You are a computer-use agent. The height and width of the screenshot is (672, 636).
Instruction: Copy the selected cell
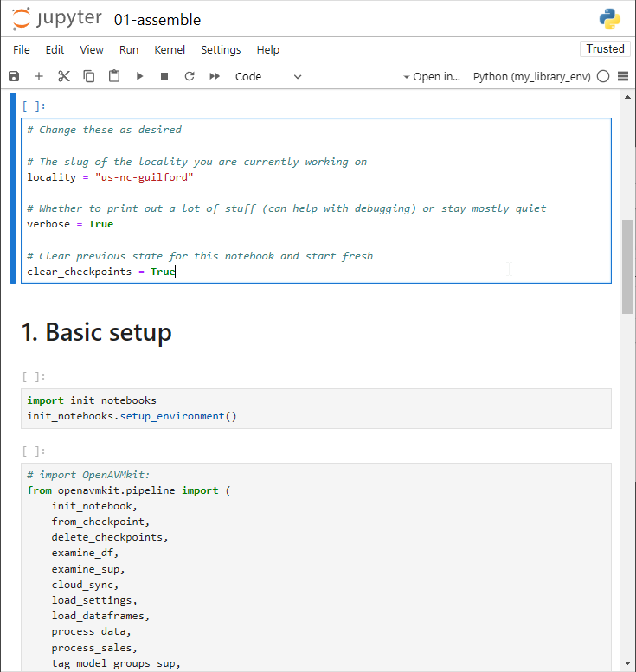pos(89,76)
